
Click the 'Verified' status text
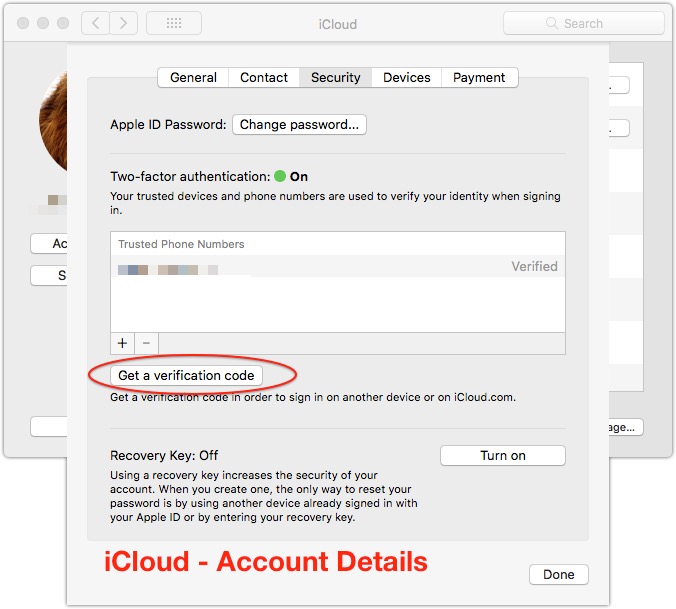[535, 266]
